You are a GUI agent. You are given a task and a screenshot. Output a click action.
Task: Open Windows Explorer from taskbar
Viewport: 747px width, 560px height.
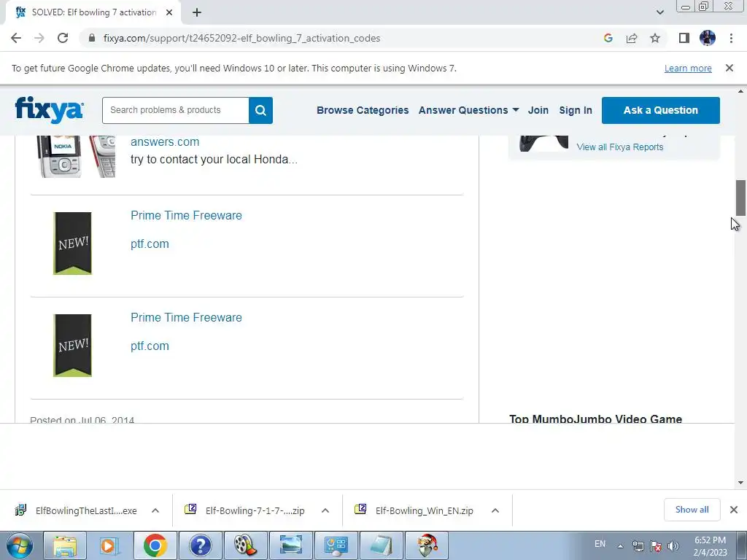(65, 545)
